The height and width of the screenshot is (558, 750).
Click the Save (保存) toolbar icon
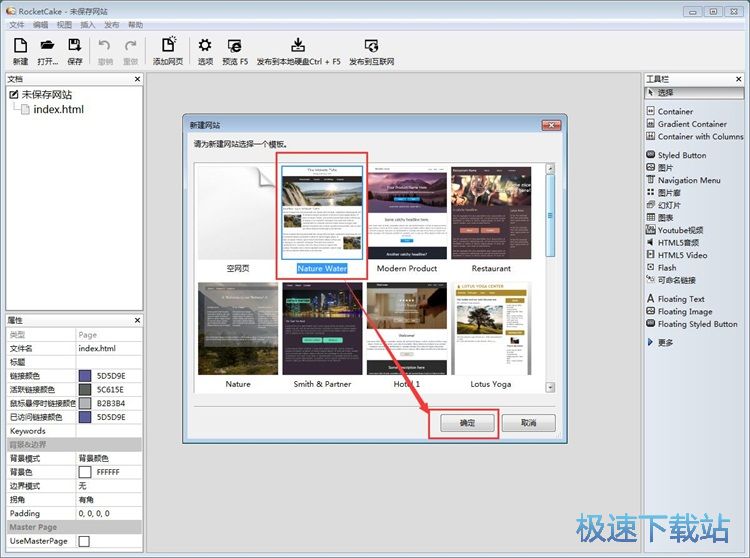(75, 46)
